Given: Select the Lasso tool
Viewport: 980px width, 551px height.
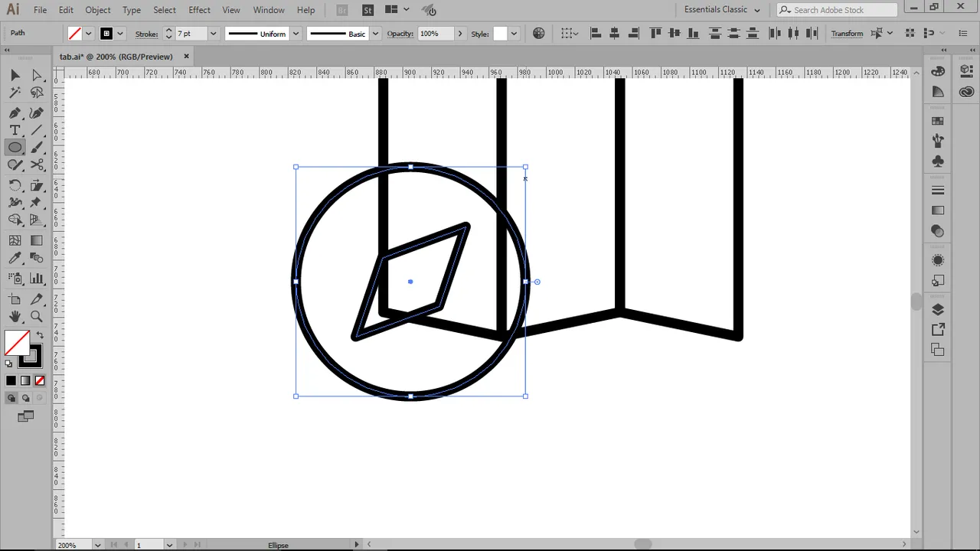Looking at the screenshot, I should coord(37,93).
